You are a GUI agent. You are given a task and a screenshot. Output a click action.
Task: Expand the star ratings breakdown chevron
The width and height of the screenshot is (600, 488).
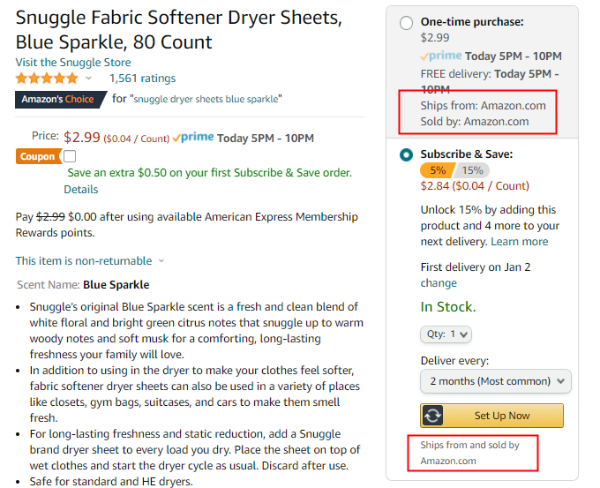(88, 78)
